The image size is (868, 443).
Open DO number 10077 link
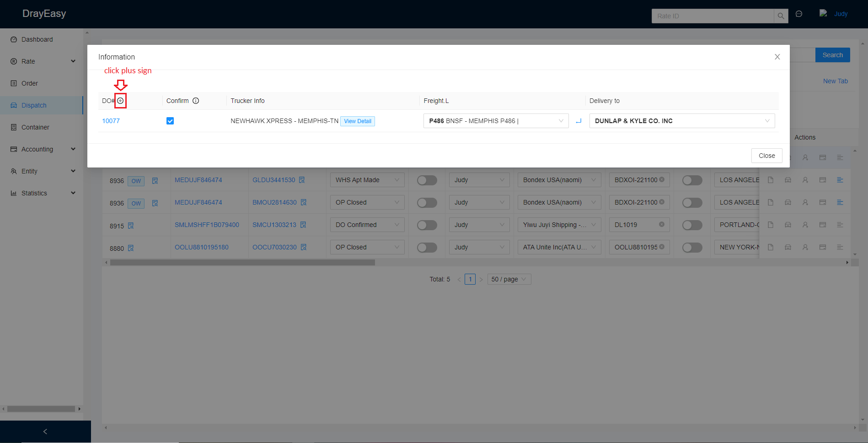[x=111, y=121]
